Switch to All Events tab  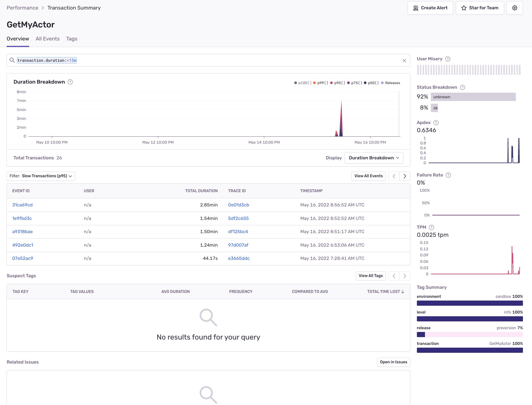(x=48, y=39)
